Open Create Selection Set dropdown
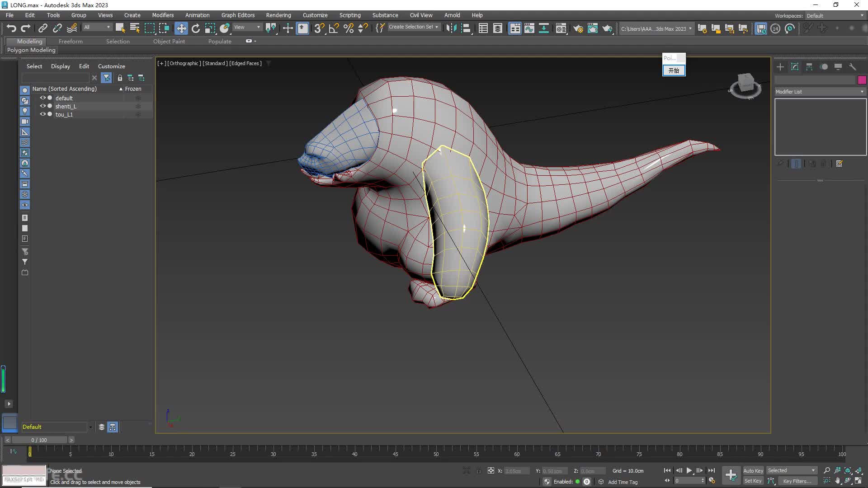Screen dimensions: 868x488 coord(414,27)
